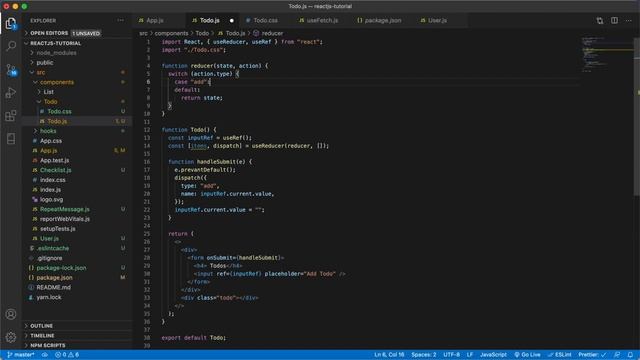Viewport: 640px width, 360px height.
Task: Expand the List folder
Action: (x=49, y=92)
